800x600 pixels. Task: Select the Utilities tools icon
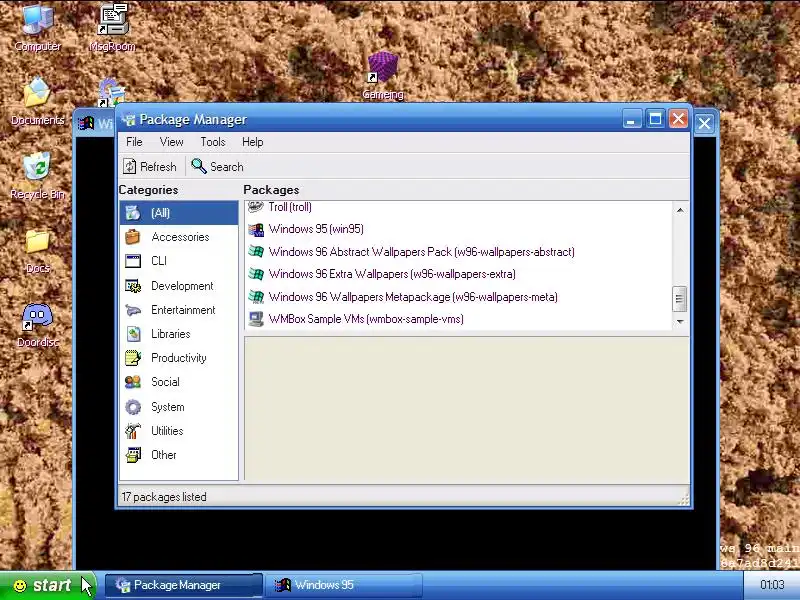tap(133, 431)
